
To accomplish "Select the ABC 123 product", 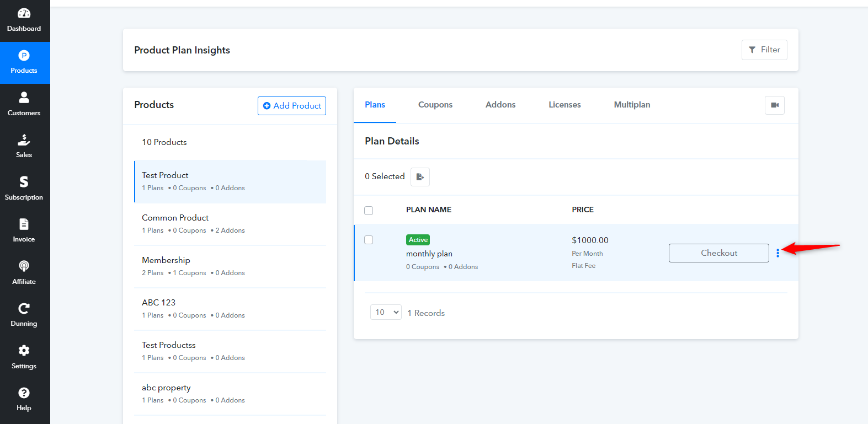I will tap(230, 309).
